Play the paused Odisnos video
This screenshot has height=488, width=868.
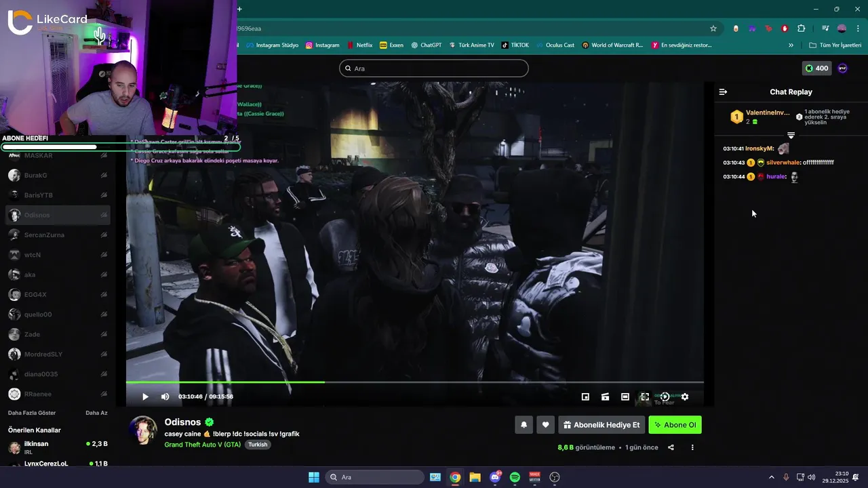coord(145,396)
